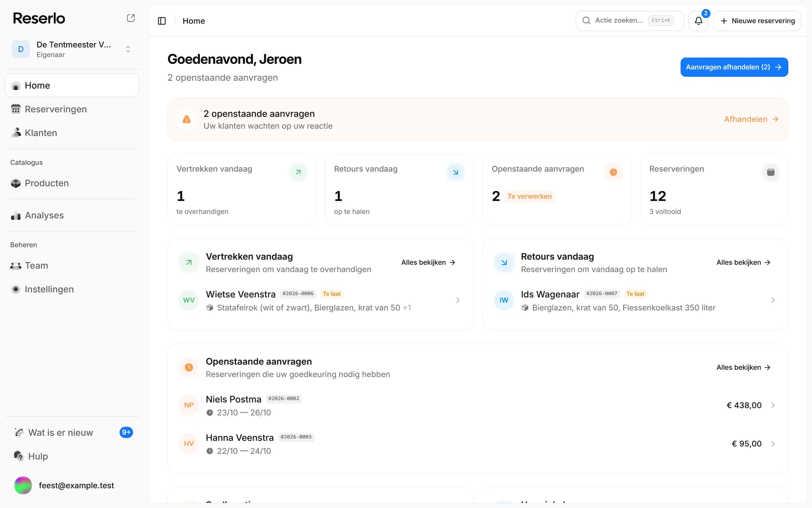Focus the Actie zoeken search field

(630, 21)
